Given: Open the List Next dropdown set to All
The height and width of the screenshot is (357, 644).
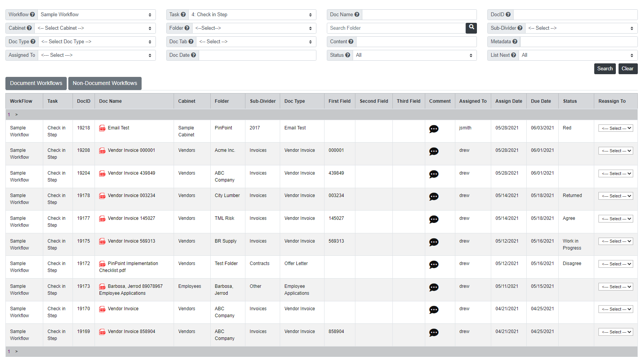Looking at the screenshot, I should 578,55.
